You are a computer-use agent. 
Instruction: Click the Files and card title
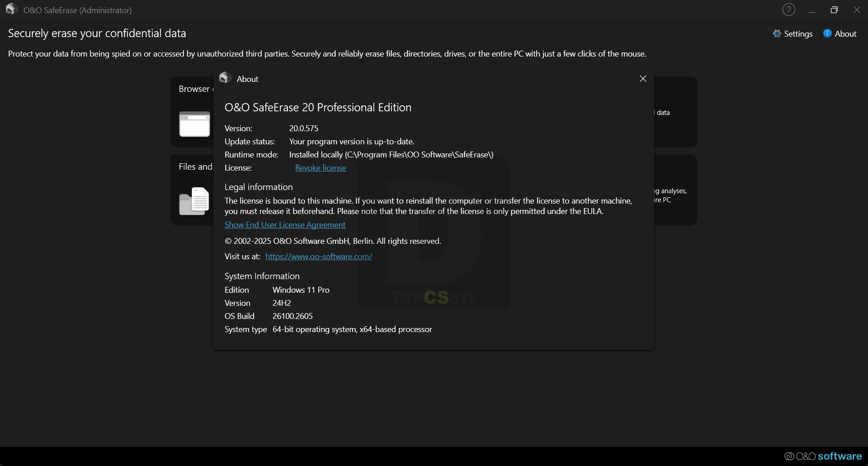[195, 167]
